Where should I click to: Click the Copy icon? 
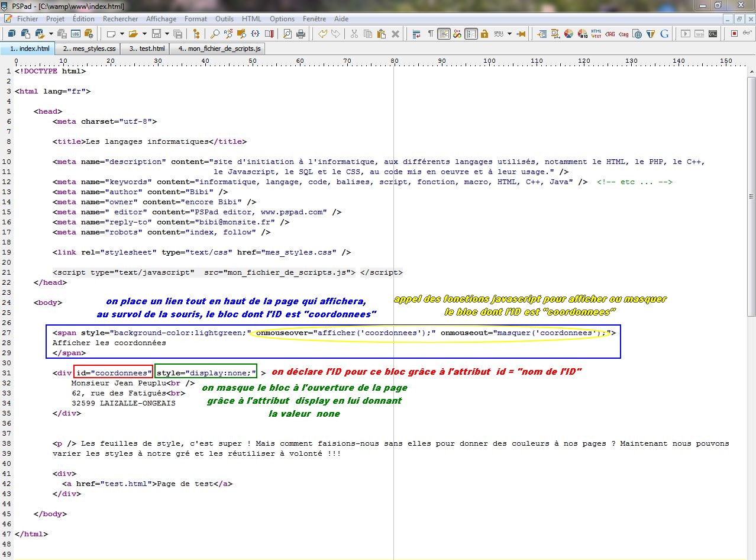point(368,34)
